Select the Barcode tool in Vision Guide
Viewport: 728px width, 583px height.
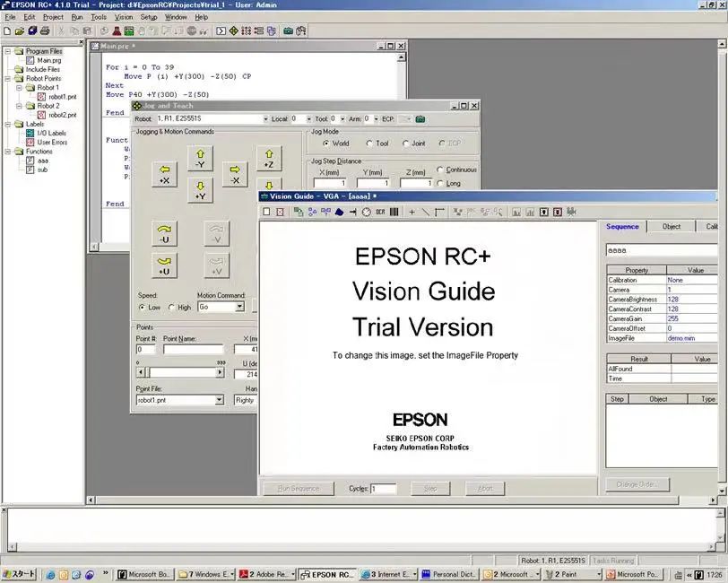394,212
